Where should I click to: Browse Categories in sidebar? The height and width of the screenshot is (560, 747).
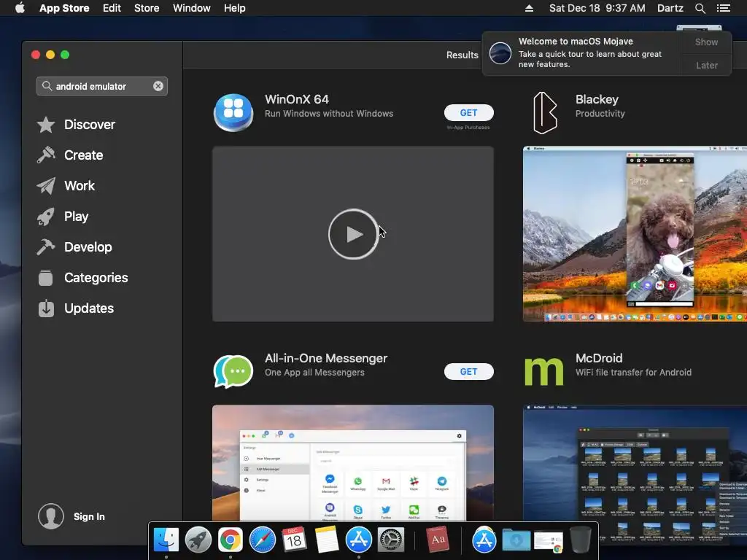[x=82, y=278]
